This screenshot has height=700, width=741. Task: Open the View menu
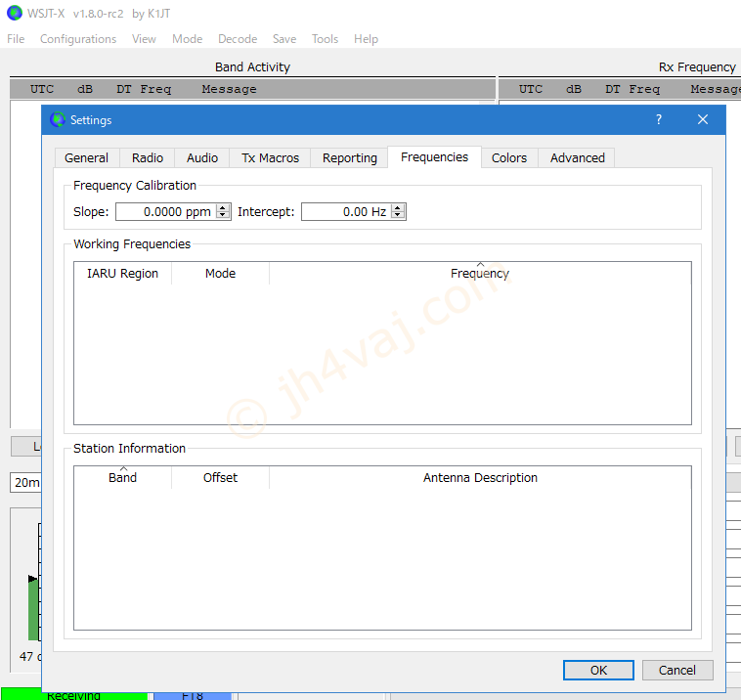(x=144, y=39)
